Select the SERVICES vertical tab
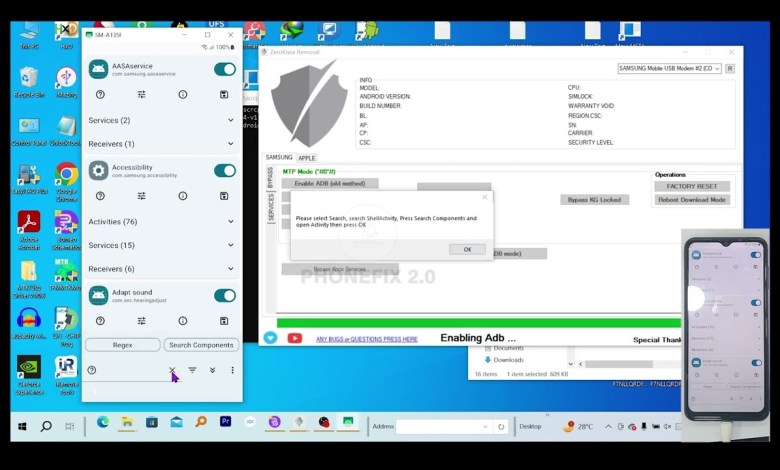 coord(271,208)
